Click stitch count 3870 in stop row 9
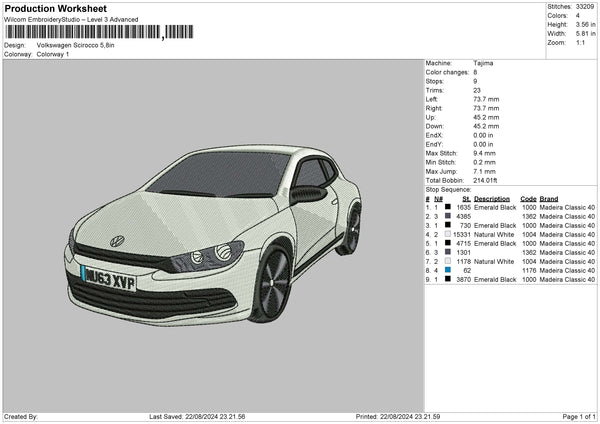 463,279
